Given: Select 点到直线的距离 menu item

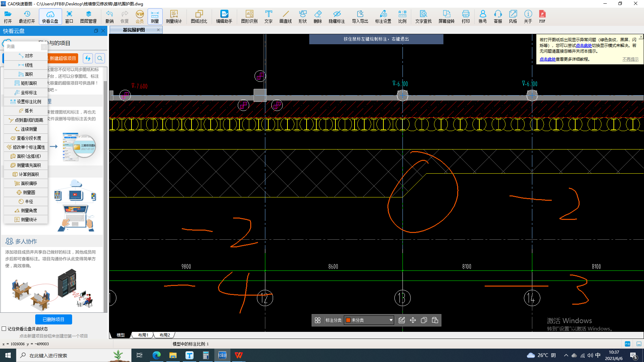Looking at the screenshot, I should click(26, 120).
